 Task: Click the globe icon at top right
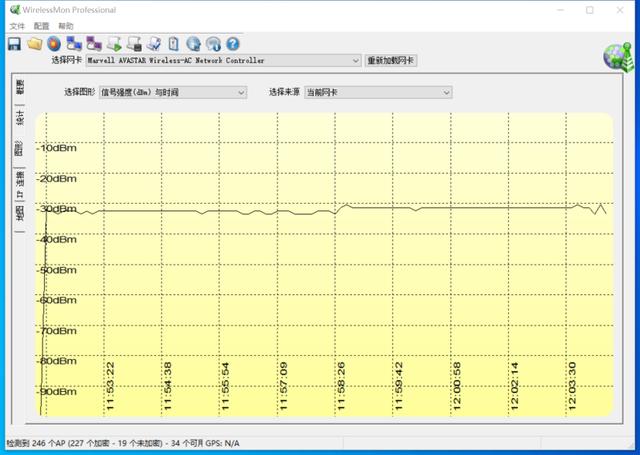(616, 58)
